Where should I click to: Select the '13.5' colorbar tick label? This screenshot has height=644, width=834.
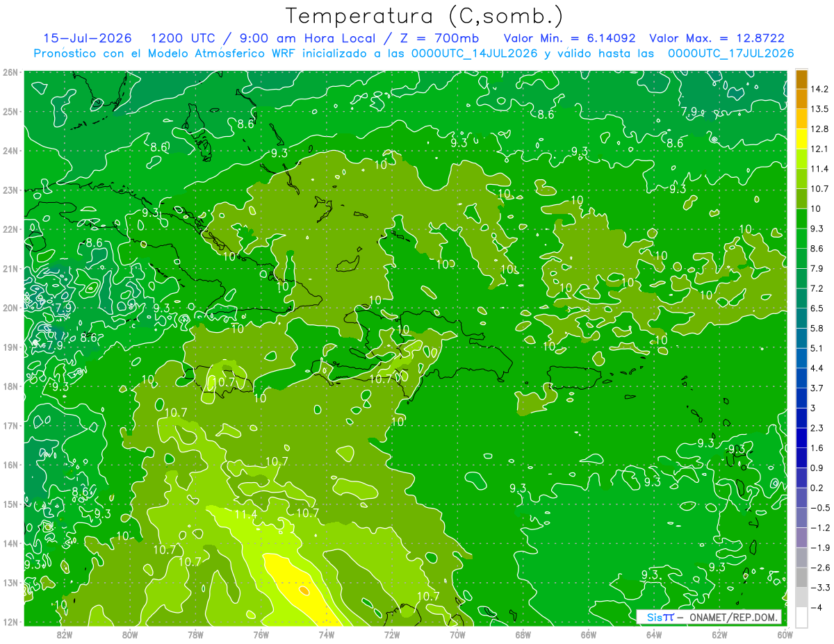pos(819,109)
